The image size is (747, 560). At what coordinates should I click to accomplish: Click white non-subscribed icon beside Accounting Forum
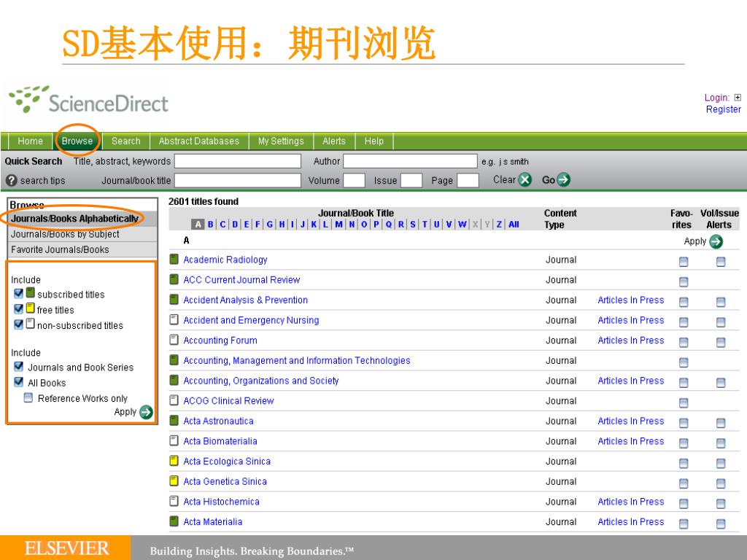pyautogui.click(x=174, y=340)
